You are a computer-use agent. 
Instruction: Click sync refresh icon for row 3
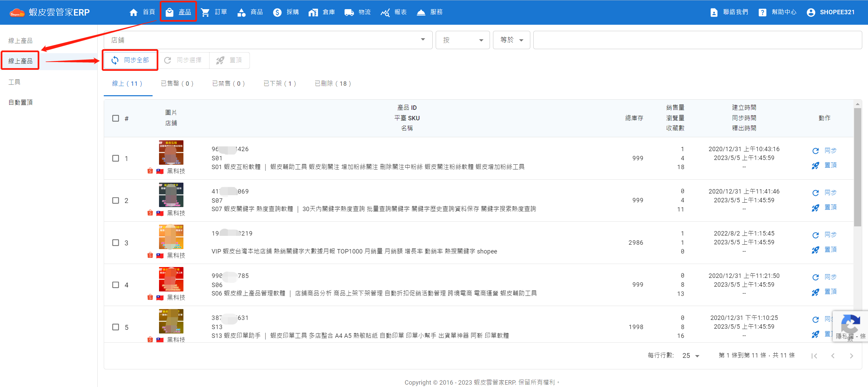815,235
